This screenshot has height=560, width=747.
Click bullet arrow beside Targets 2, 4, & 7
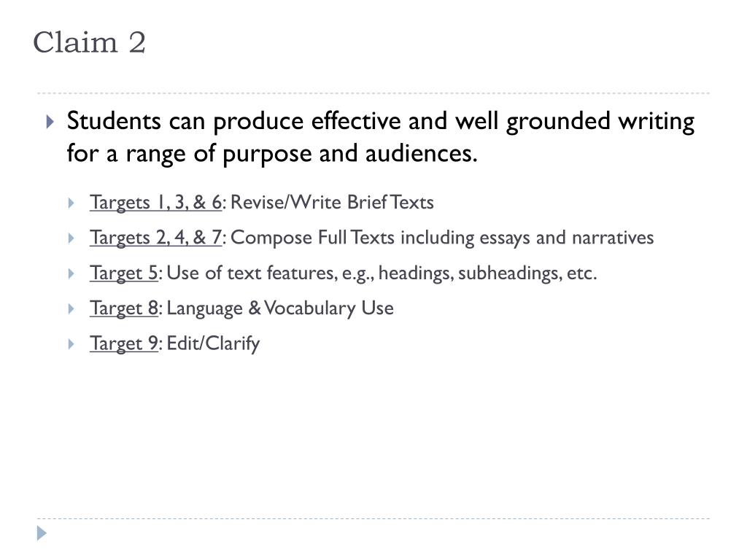[71, 238]
